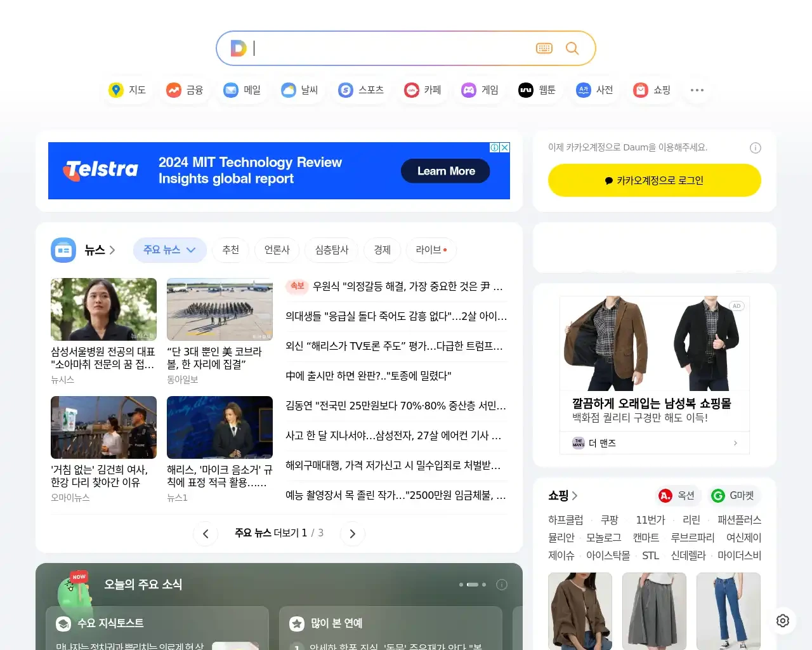812x650 pixels.
Task: Open the 쇼핑 shopping shortcut icon
Action: tap(641, 90)
